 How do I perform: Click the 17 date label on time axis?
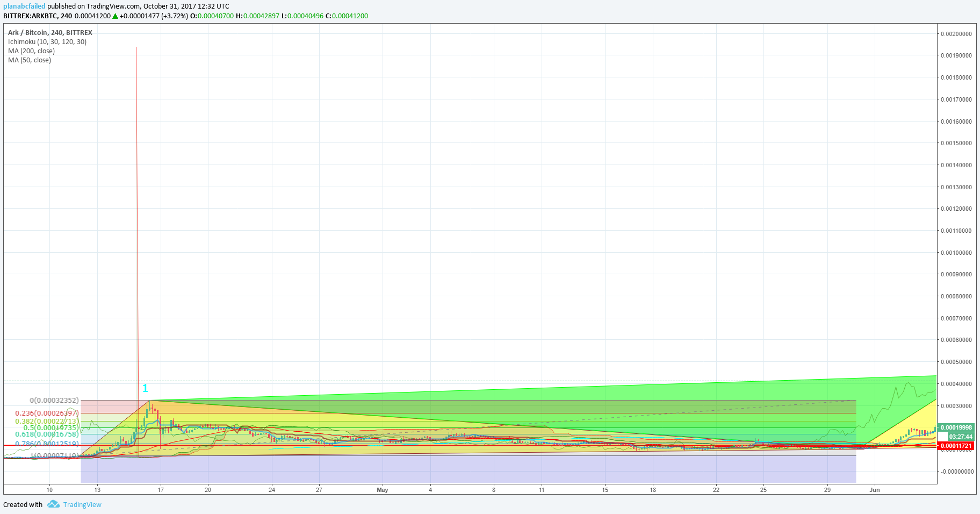point(161,490)
